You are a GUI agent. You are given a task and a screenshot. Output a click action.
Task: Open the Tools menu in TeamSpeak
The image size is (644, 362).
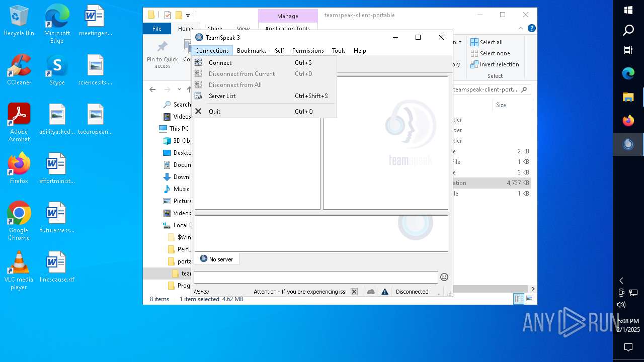tap(339, 51)
